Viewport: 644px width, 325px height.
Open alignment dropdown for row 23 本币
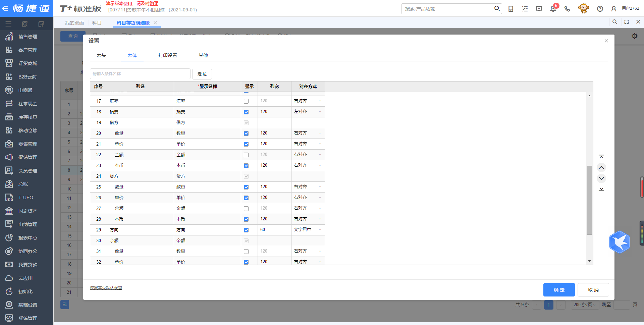tap(308, 165)
